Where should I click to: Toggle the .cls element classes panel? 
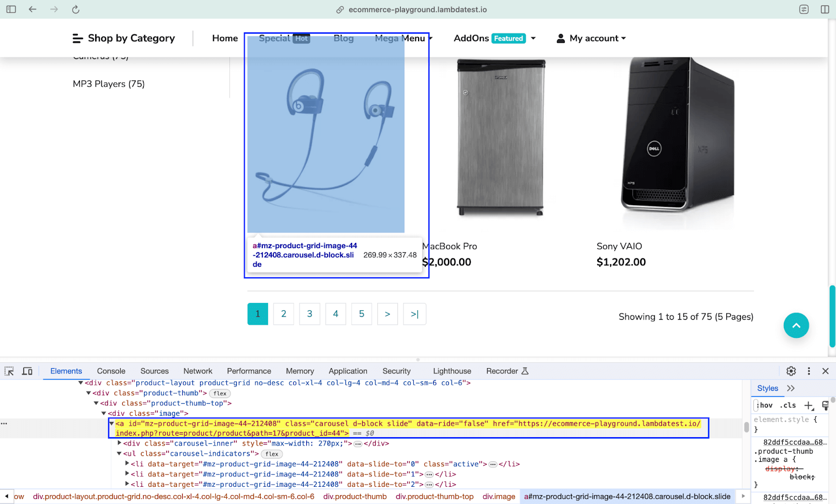coord(788,405)
